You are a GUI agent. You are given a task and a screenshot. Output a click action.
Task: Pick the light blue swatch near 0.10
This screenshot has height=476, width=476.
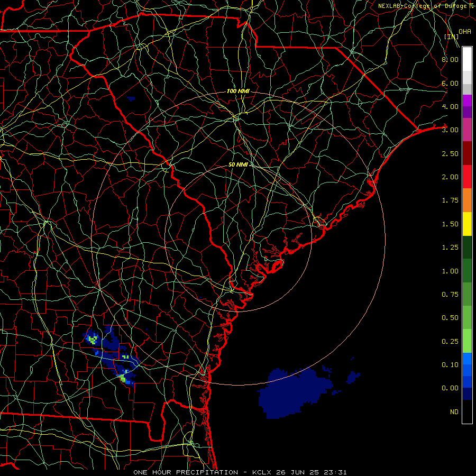click(467, 359)
